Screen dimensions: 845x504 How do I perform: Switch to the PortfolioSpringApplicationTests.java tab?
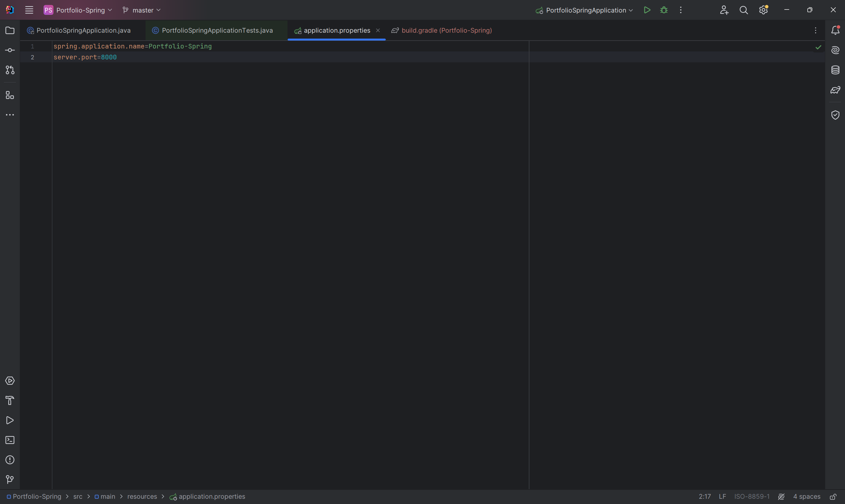[217, 31]
